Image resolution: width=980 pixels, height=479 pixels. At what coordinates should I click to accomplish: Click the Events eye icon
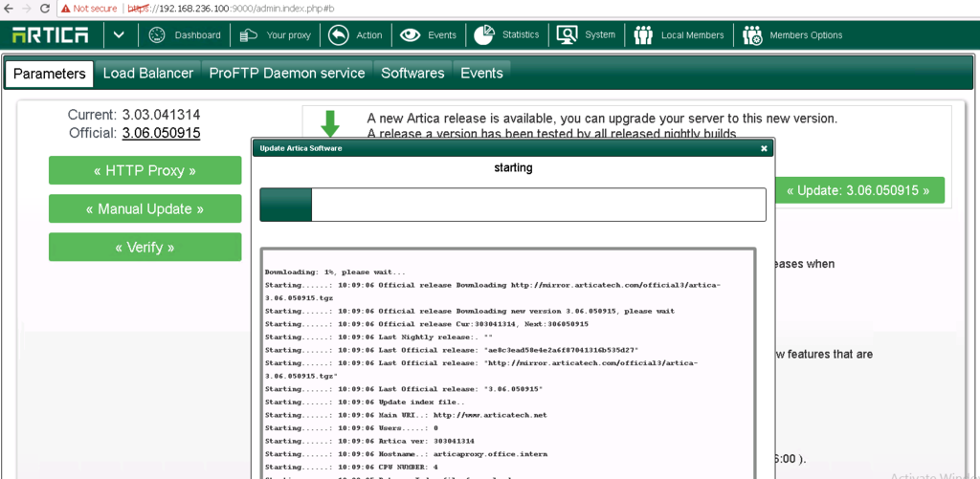[x=410, y=35]
